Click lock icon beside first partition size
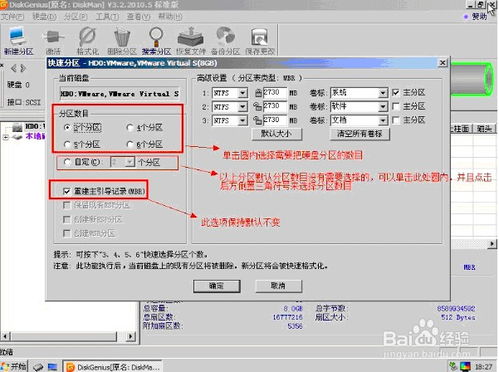Screen dimensions: 499x372 point(258,93)
